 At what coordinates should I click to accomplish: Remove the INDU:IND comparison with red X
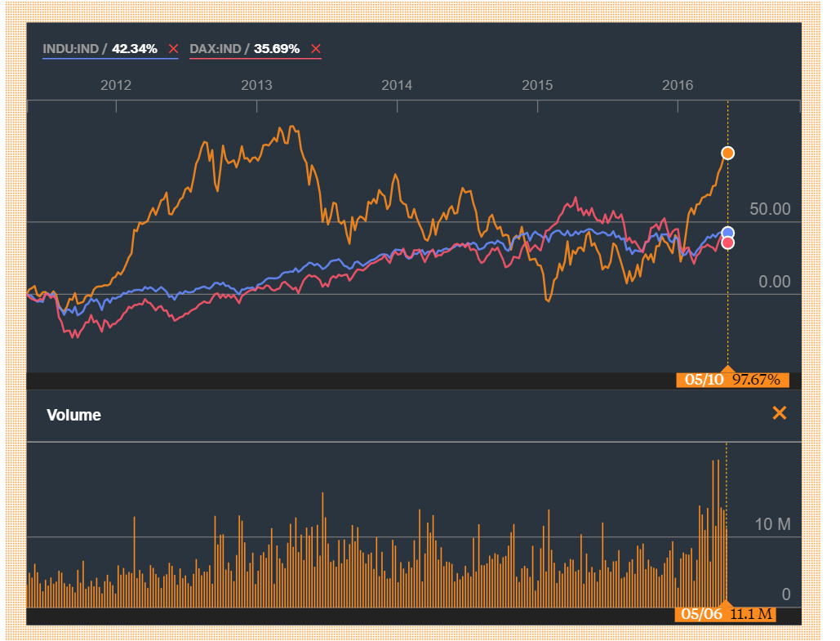tap(173, 49)
